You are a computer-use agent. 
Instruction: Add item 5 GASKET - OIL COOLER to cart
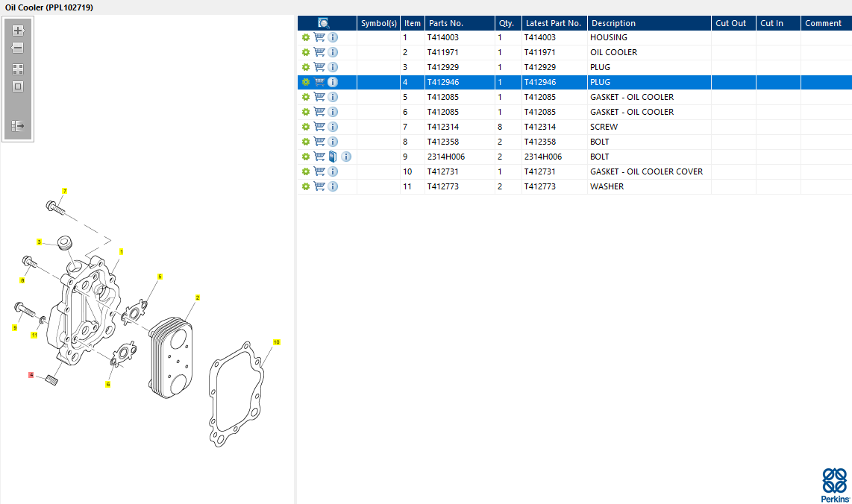[x=319, y=97]
